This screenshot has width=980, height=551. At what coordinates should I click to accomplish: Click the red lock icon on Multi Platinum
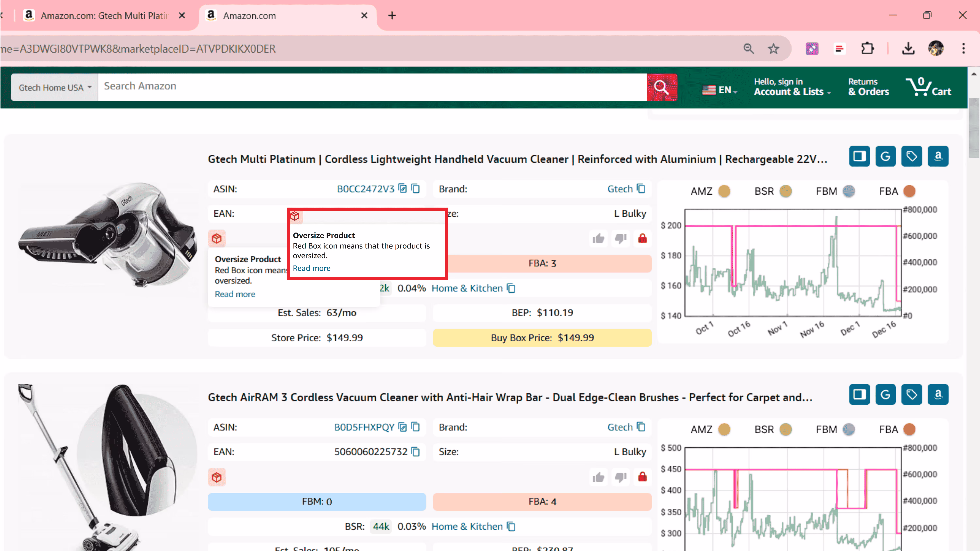[643, 239]
